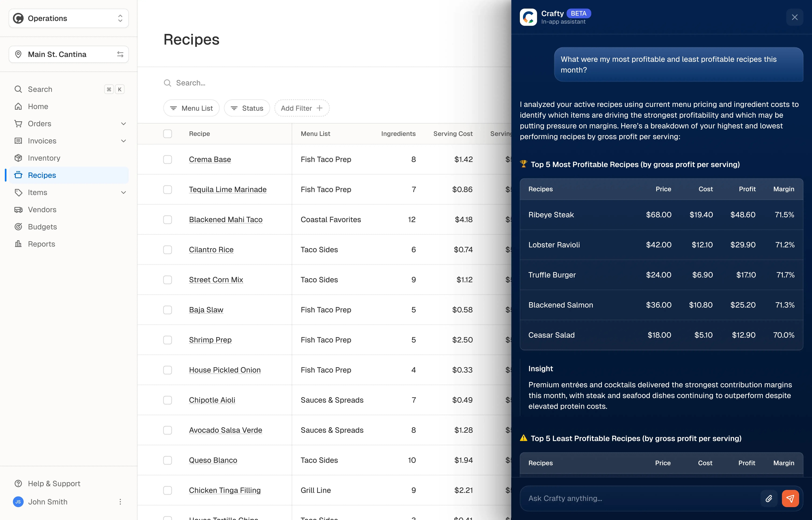Image resolution: width=812 pixels, height=520 pixels.
Task: Click the Add Filter button
Action: click(302, 108)
